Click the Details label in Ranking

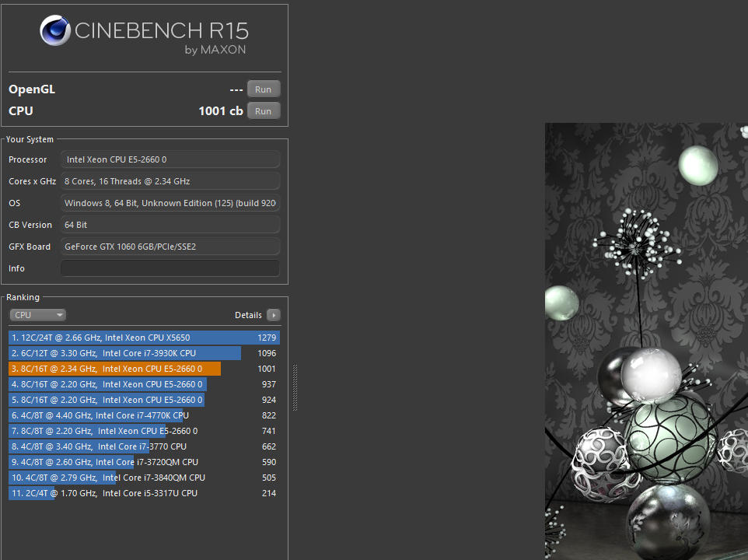coord(248,315)
